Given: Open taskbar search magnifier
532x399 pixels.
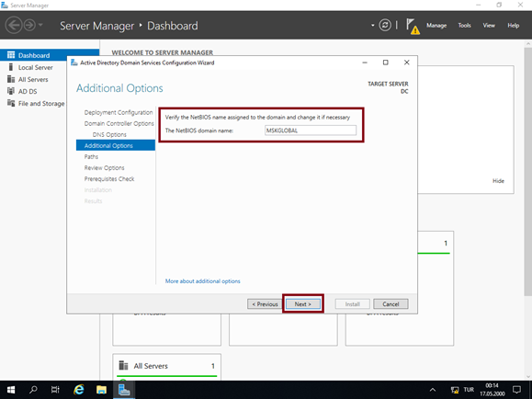Looking at the screenshot, I should pyautogui.click(x=33, y=390).
